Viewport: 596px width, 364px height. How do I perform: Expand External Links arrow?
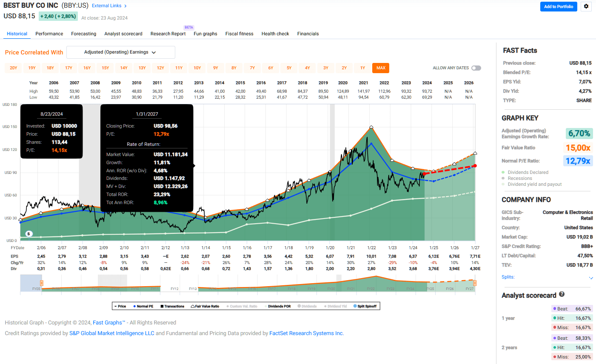point(125,6)
